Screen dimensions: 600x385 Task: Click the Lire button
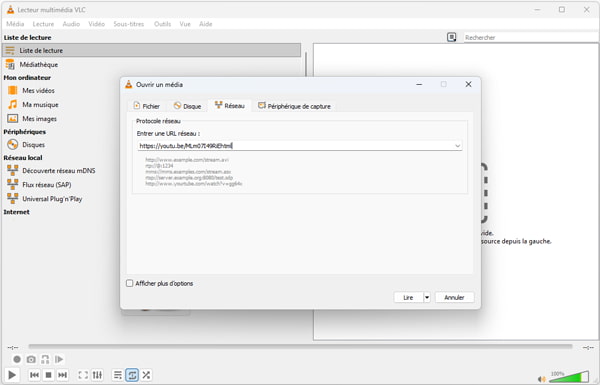point(408,297)
